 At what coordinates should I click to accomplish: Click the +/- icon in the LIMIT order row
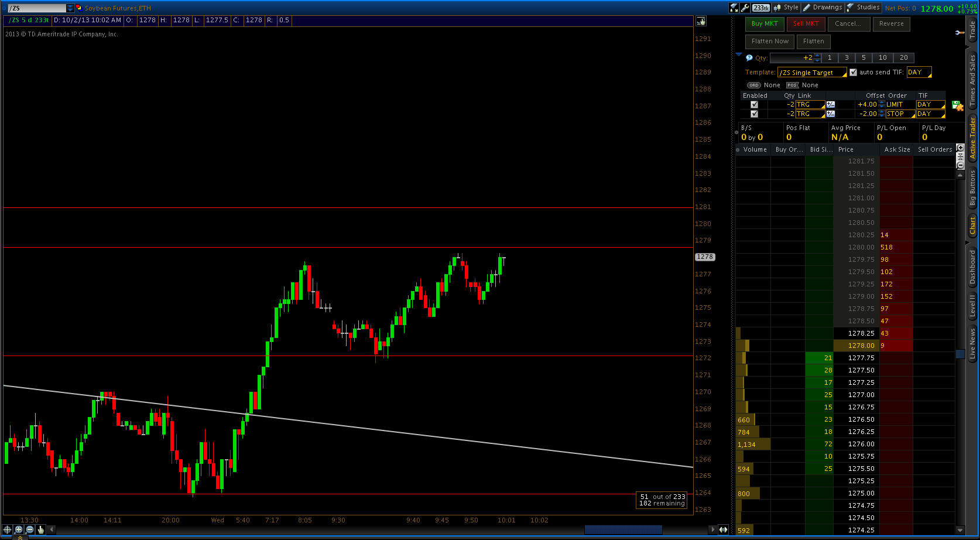point(831,105)
